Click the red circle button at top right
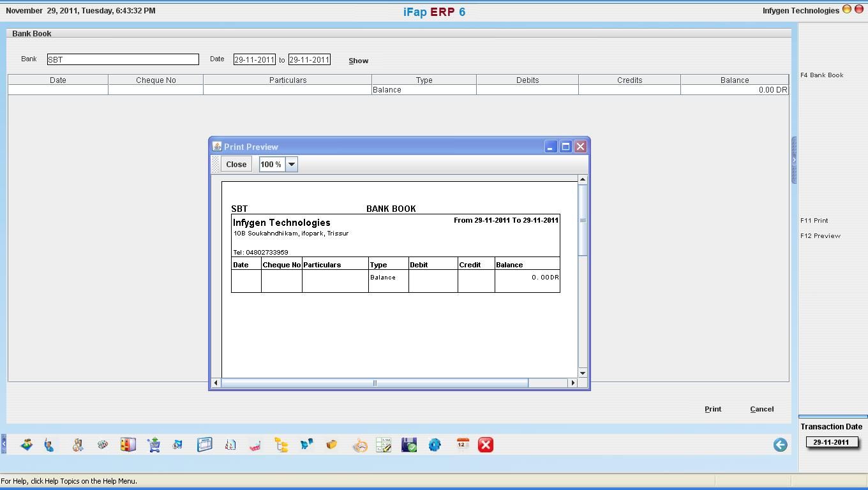Screen dimensions: 868x490 858,10
